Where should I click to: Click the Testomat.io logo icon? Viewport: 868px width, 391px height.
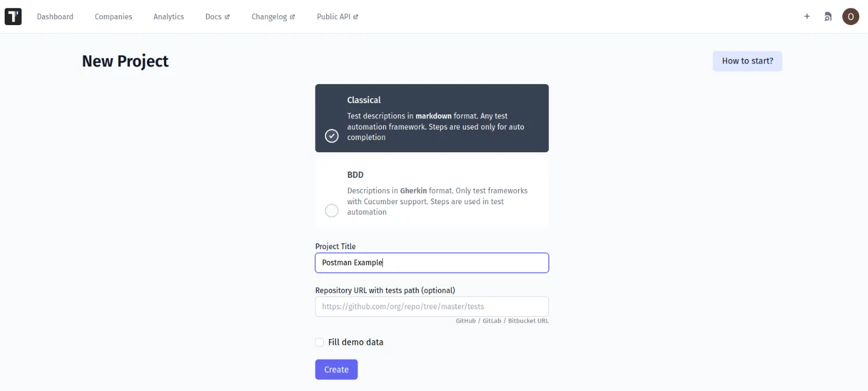(13, 16)
